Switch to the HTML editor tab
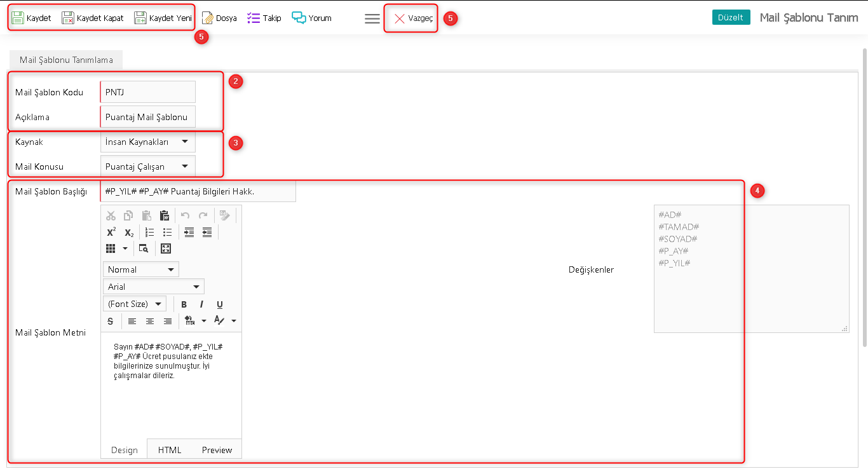 pyautogui.click(x=170, y=450)
